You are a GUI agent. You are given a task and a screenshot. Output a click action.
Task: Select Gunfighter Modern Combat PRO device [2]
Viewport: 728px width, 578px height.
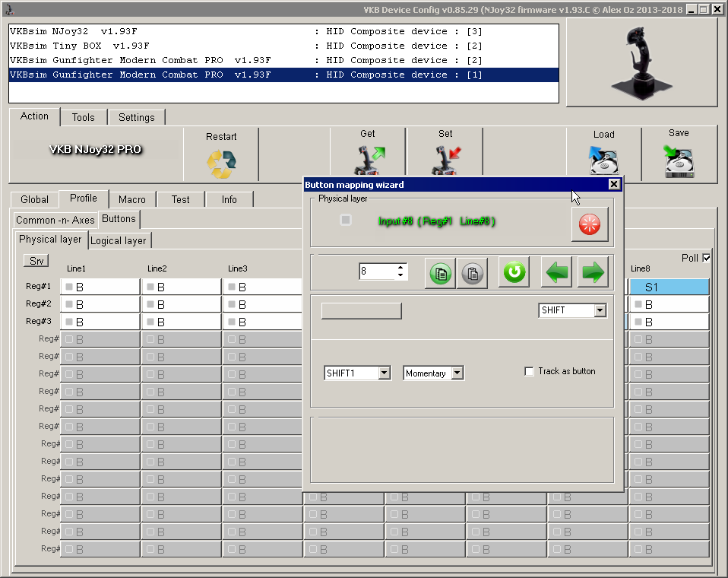tap(283, 60)
